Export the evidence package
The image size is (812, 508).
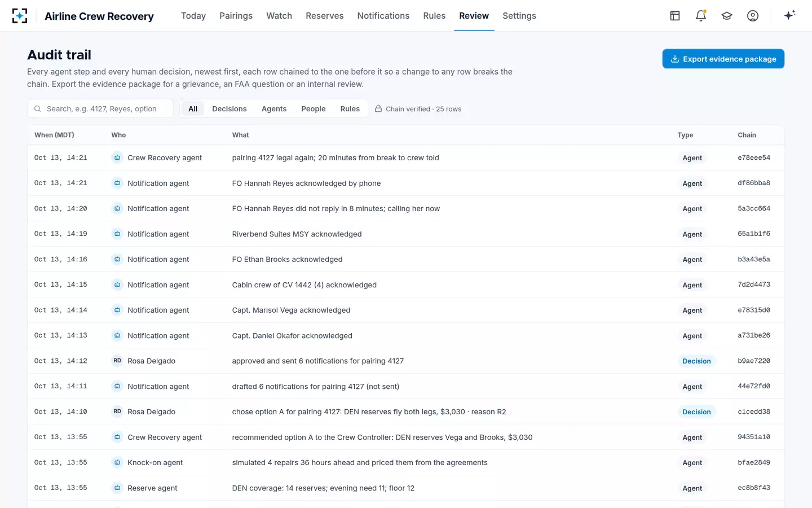[723, 59]
